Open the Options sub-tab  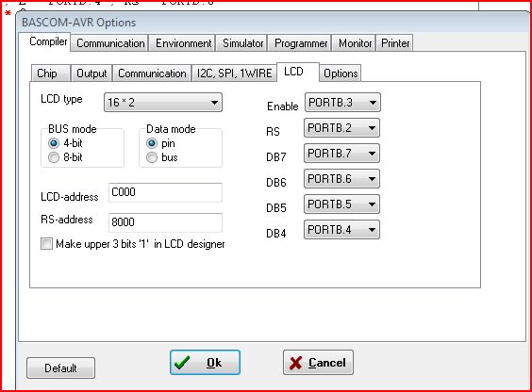coord(341,73)
